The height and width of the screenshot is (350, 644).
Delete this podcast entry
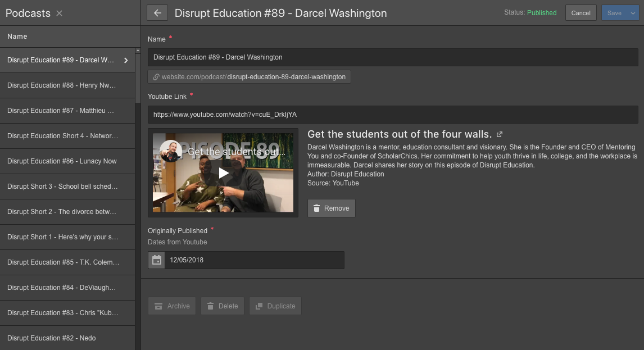point(223,306)
